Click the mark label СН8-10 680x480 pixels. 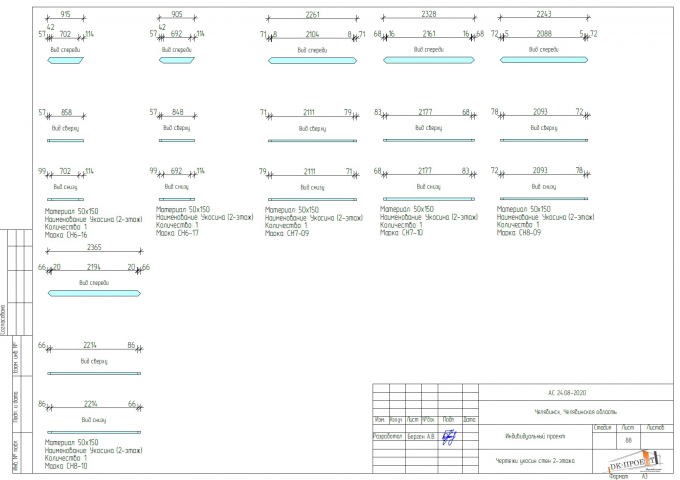pos(66,466)
